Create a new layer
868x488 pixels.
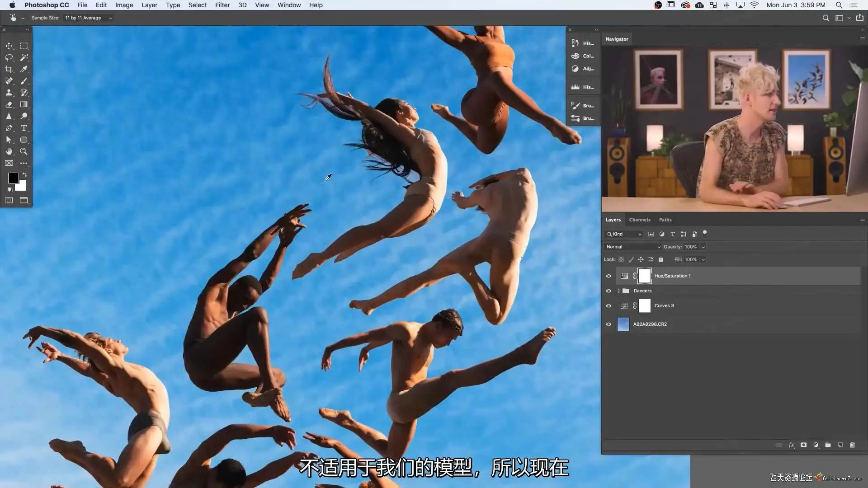pyautogui.click(x=840, y=445)
